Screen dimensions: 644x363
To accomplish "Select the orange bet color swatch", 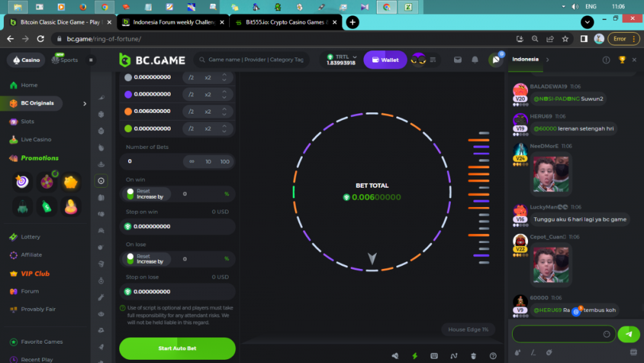I will pyautogui.click(x=128, y=112).
